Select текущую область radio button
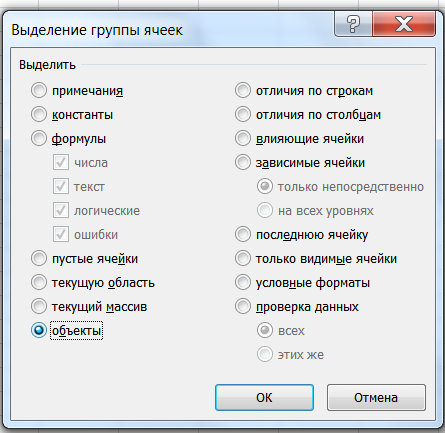 [39, 283]
